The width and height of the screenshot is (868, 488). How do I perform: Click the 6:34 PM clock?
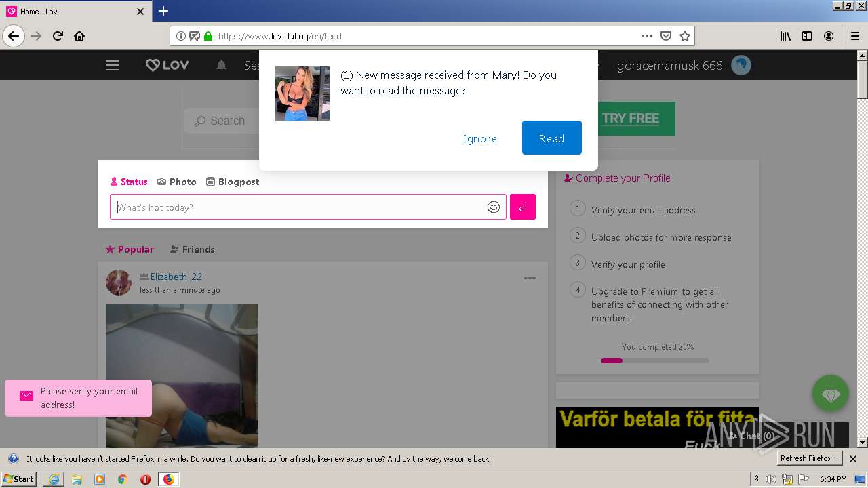[833, 479]
